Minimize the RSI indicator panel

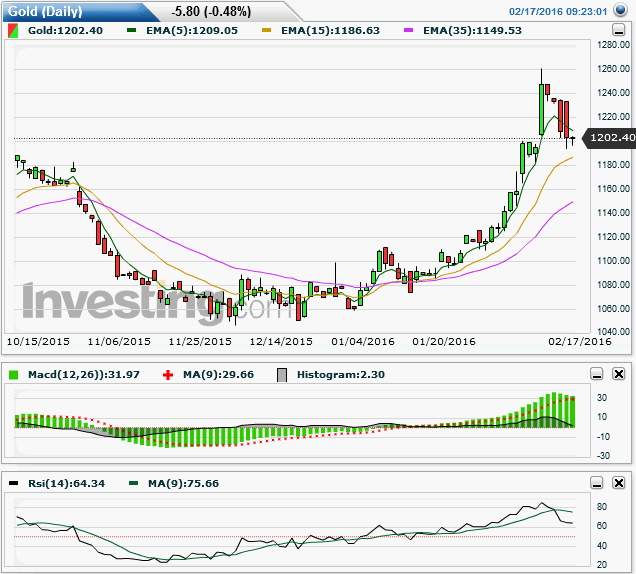(597, 483)
